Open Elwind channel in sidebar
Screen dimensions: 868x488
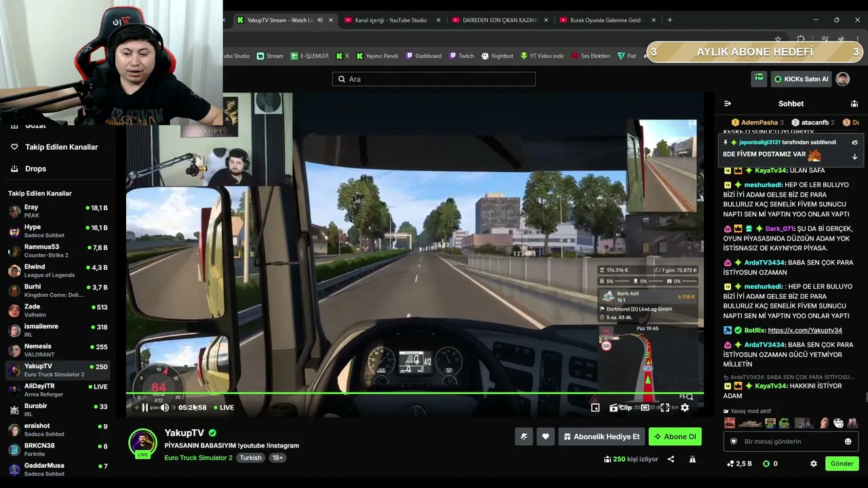click(x=58, y=270)
